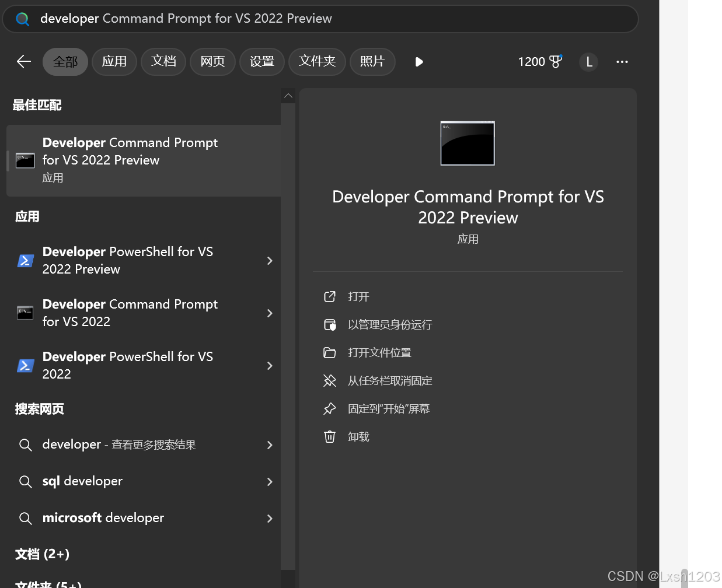Image resolution: width=722 pixels, height=588 pixels.
Task: Choose 以管理员身份运行
Action: point(390,324)
